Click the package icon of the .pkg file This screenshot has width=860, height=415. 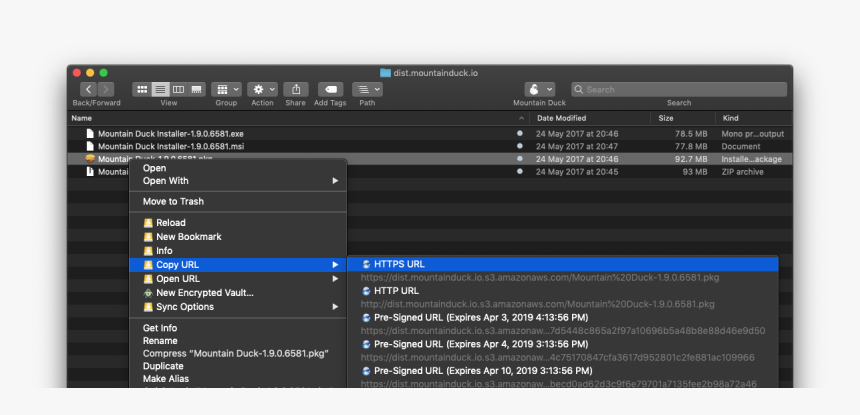(90, 159)
